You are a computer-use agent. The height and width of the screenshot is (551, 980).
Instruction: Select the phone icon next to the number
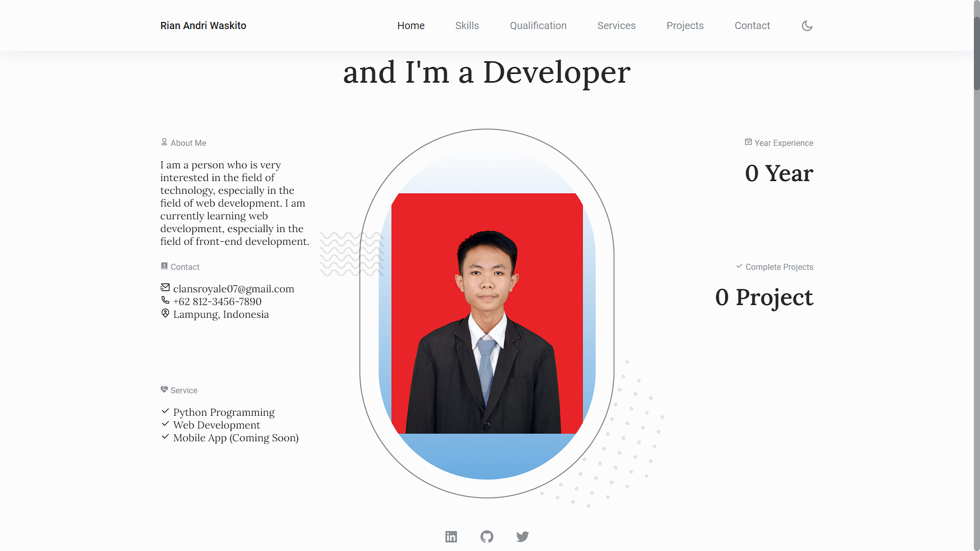(x=165, y=300)
